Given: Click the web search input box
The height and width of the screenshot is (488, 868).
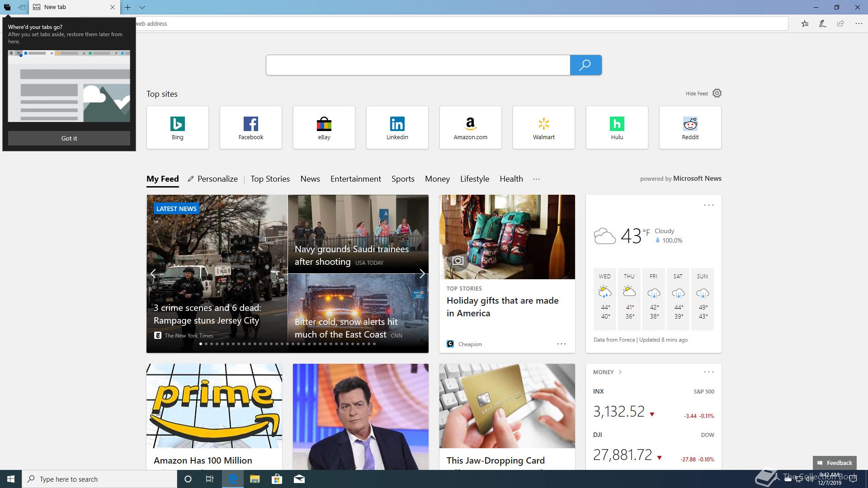Looking at the screenshot, I should tap(418, 65).
